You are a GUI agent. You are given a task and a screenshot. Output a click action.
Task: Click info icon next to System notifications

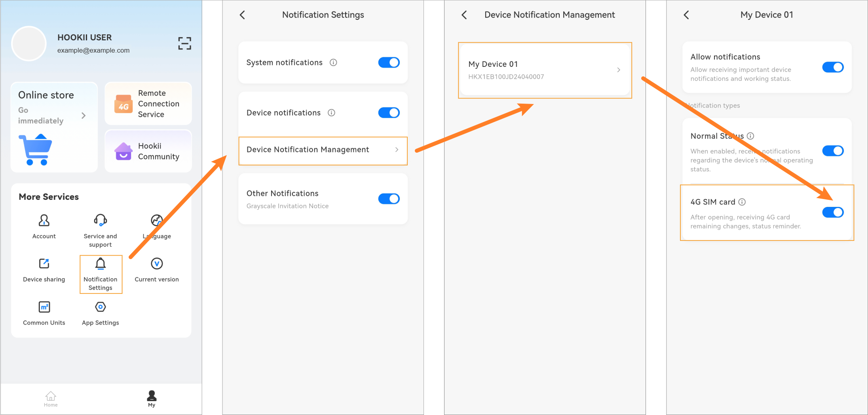pos(333,63)
